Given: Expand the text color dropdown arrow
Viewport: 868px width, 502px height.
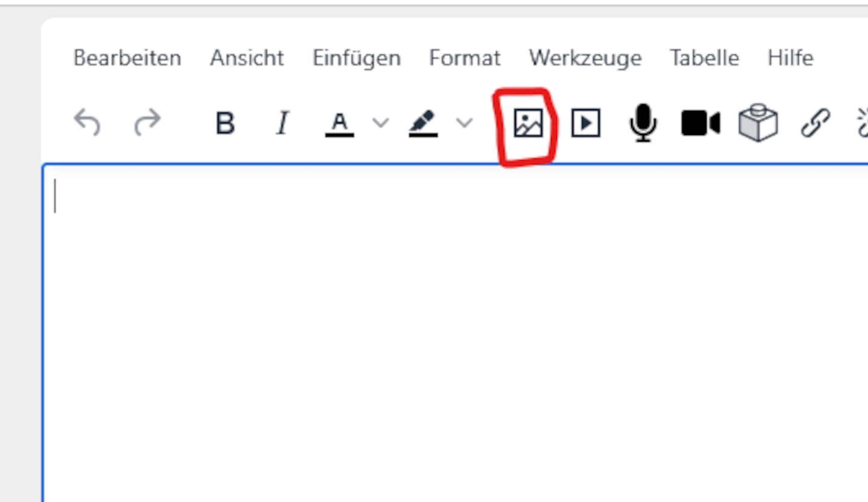Looking at the screenshot, I should click(x=380, y=123).
